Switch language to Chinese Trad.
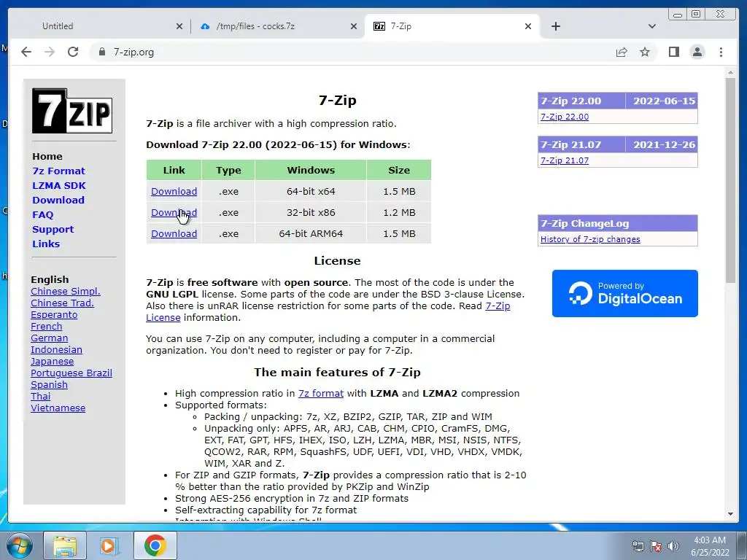The width and height of the screenshot is (747, 560). [x=63, y=303]
